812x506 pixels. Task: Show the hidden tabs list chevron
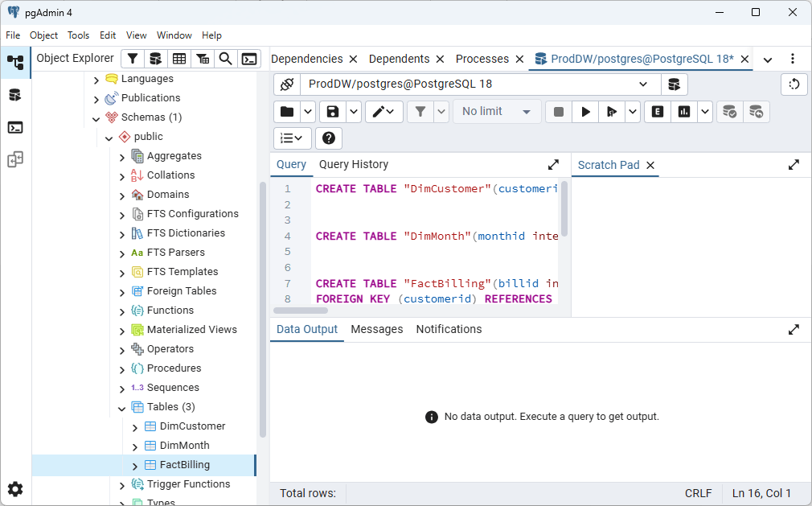[x=768, y=60]
